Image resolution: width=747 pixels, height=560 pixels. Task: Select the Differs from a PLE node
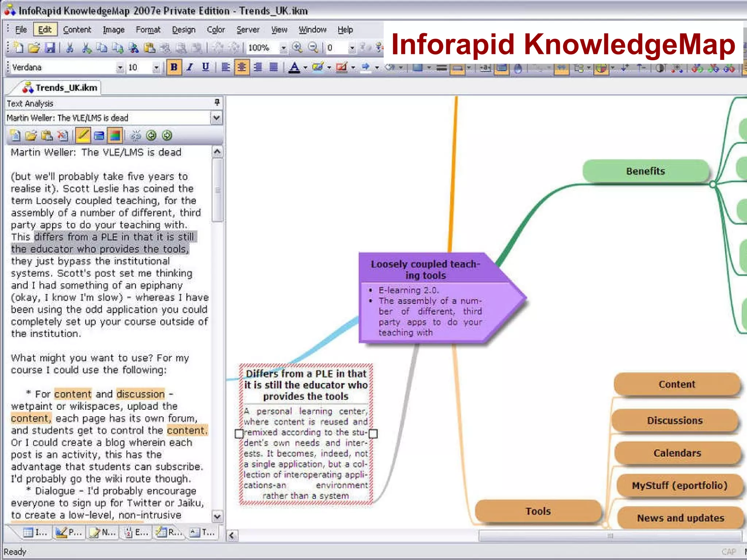pyautogui.click(x=306, y=434)
